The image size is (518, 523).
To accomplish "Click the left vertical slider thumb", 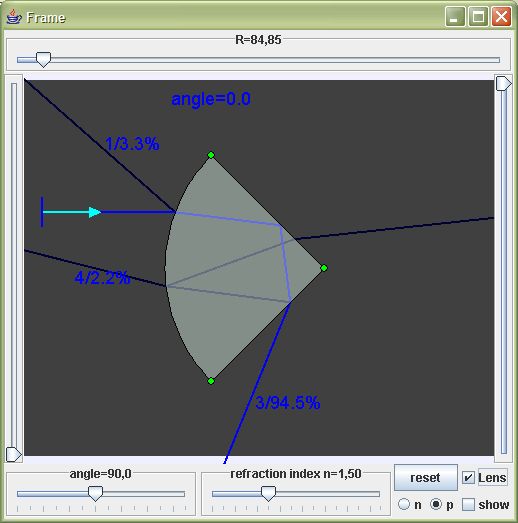I will click(x=14, y=455).
